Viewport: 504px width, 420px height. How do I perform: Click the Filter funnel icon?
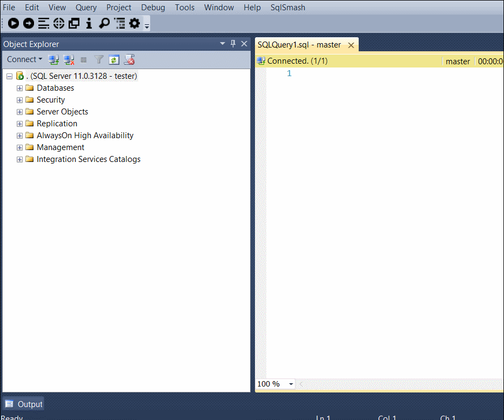(x=99, y=60)
